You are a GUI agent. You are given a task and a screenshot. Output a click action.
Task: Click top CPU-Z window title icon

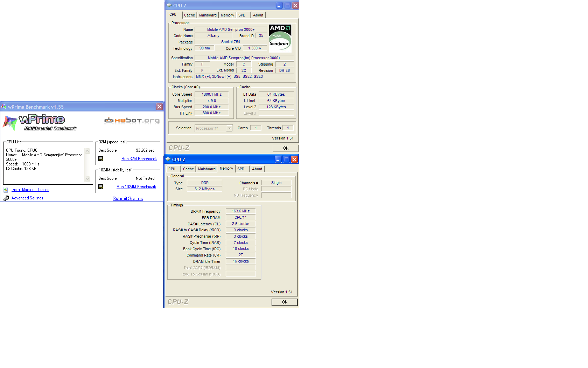[x=169, y=6]
